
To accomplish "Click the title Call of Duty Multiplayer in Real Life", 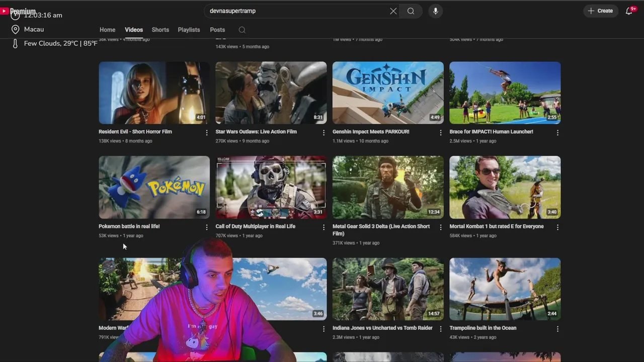I will 256,226.
